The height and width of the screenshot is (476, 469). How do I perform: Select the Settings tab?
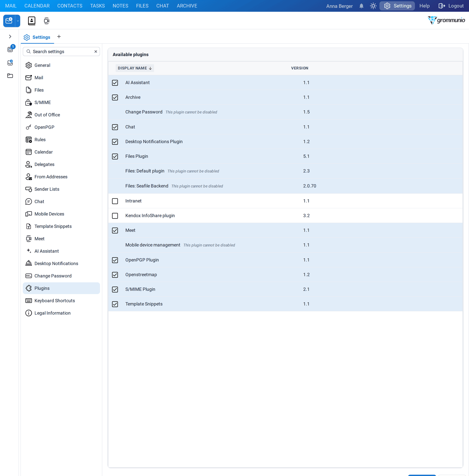click(x=37, y=37)
